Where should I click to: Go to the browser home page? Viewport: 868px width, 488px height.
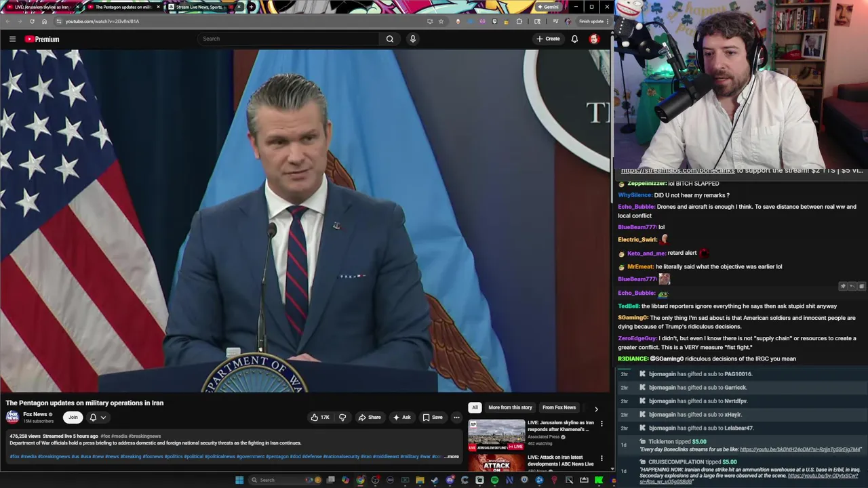click(x=44, y=21)
